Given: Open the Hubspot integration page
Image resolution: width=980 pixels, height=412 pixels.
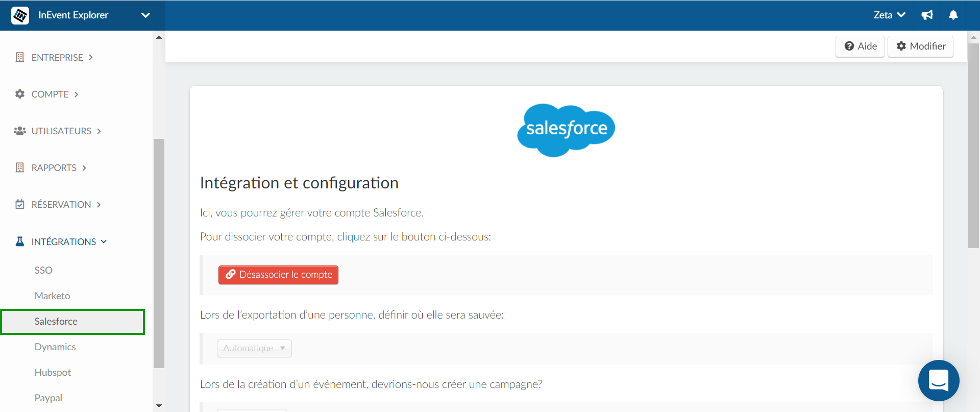Looking at the screenshot, I should tap(53, 372).
